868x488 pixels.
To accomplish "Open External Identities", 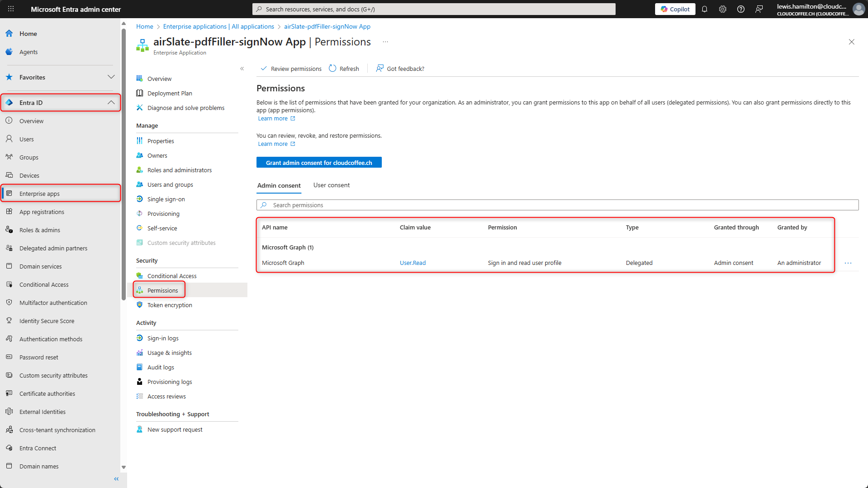I will point(42,412).
